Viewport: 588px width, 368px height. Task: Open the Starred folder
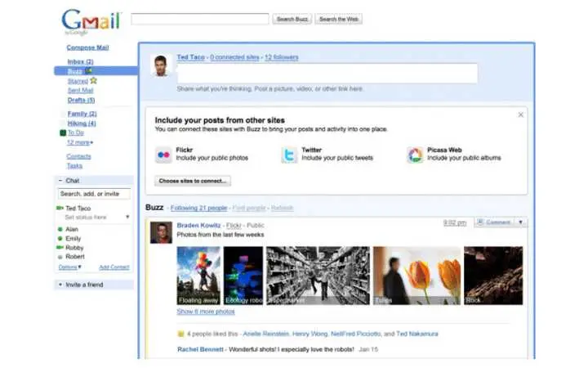(x=78, y=81)
